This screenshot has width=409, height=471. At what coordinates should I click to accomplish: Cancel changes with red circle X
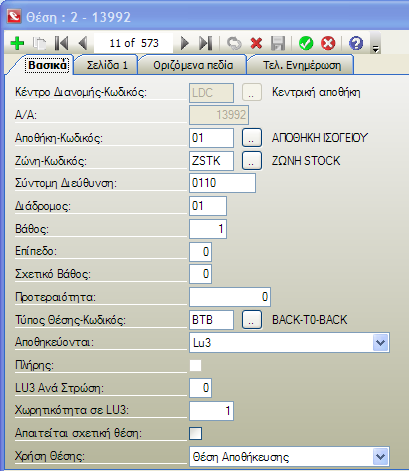coord(328,43)
